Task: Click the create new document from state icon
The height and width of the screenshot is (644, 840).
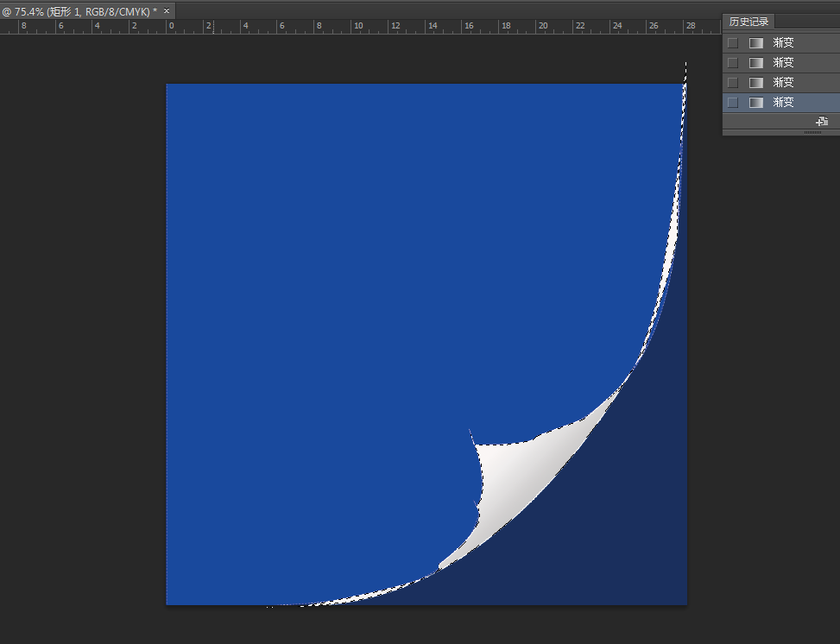Action: click(x=821, y=122)
